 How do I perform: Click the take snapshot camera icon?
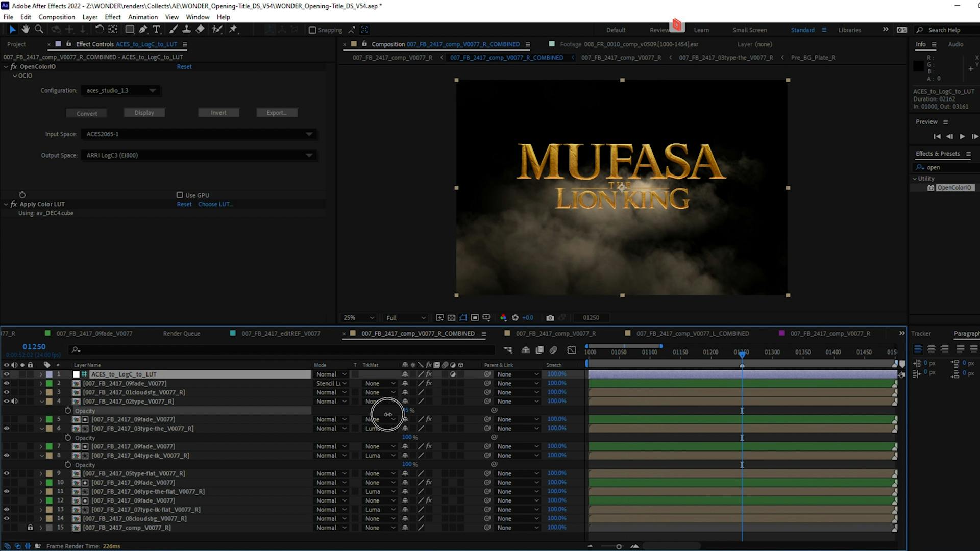550,318
